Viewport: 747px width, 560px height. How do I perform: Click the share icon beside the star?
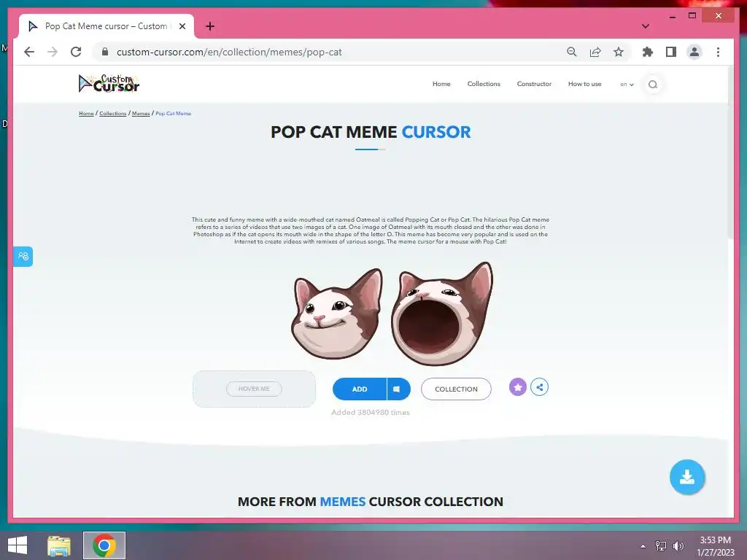539,387
